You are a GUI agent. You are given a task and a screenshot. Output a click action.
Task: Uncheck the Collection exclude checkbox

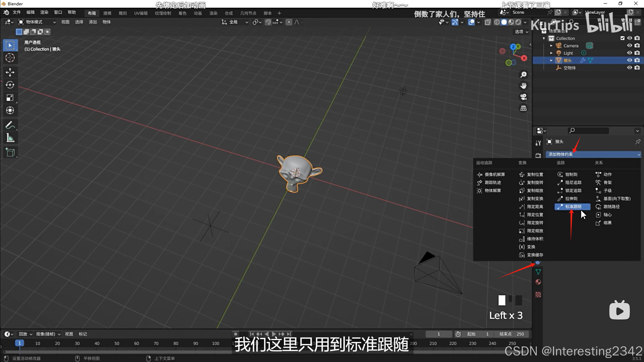tap(622, 38)
